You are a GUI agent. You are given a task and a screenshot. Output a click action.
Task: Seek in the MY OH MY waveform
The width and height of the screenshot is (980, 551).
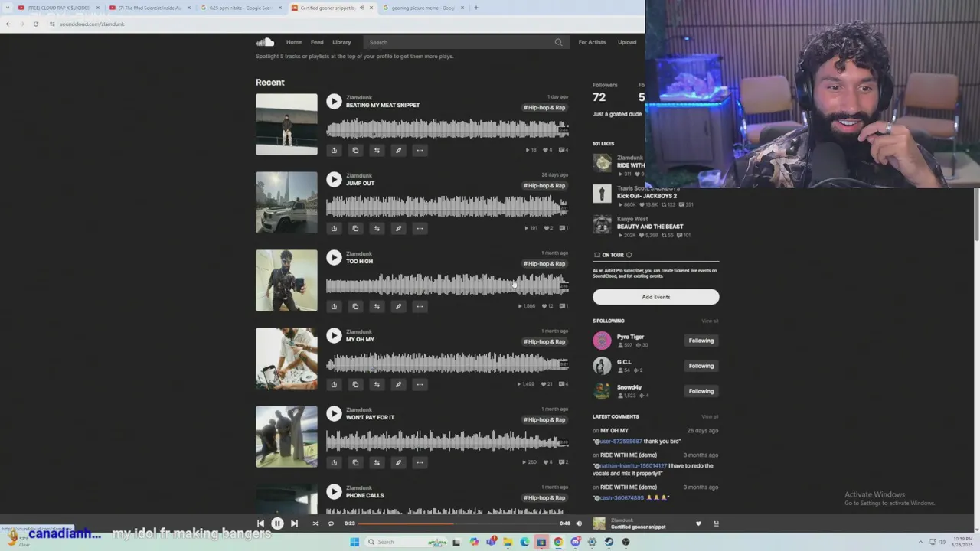(x=447, y=362)
